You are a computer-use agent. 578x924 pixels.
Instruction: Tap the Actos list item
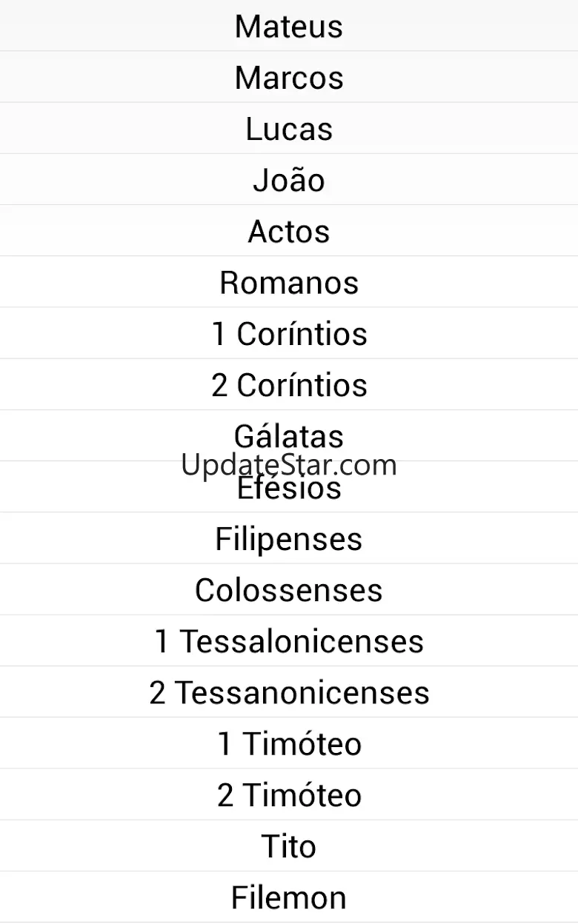pos(289,230)
